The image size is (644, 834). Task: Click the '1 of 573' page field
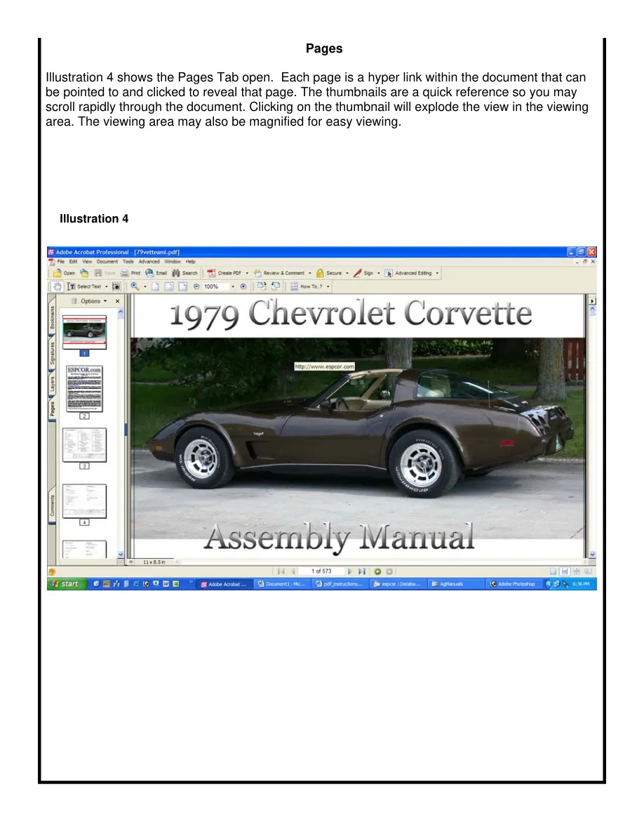click(x=321, y=571)
